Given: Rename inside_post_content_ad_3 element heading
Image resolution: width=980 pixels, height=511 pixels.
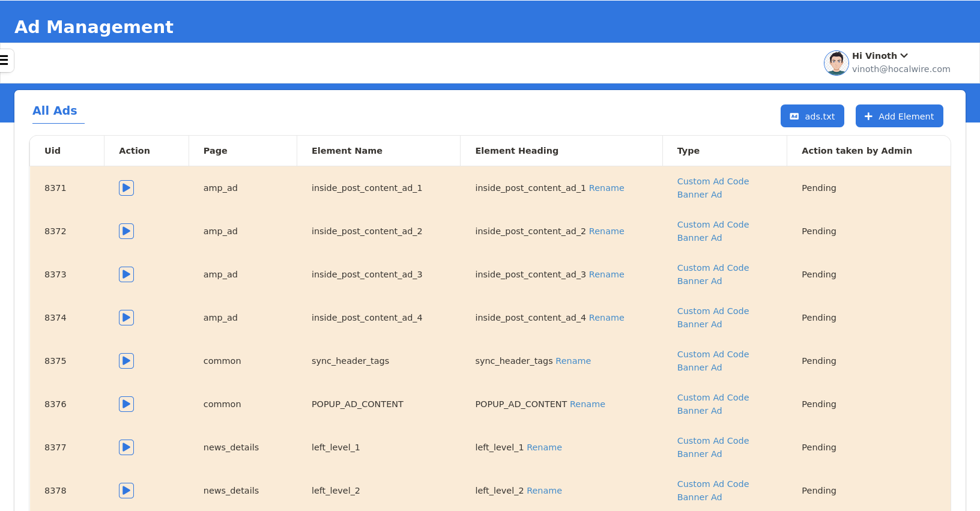Looking at the screenshot, I should (x=606, y=274).
